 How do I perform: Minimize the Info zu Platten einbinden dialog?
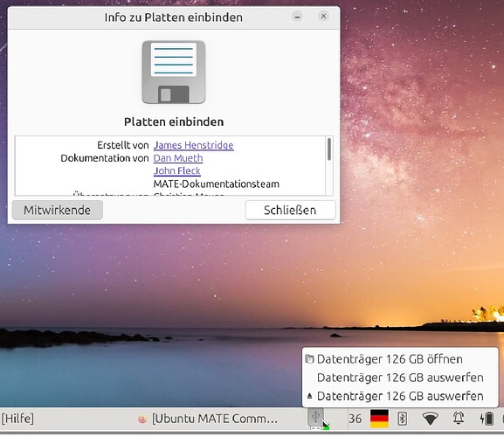(297, 16)
